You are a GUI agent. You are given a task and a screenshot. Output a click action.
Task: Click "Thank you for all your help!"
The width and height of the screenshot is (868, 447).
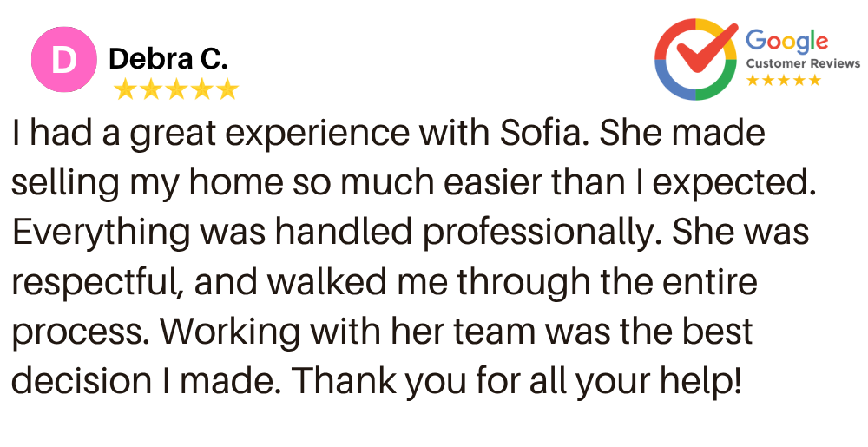pyautogui.click(x=516, y=381)
